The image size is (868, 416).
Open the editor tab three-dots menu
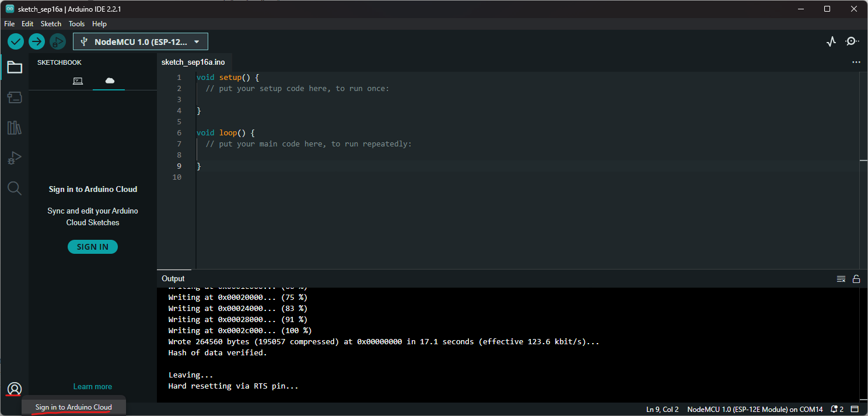pyautogui.click(x=856, y=62)
